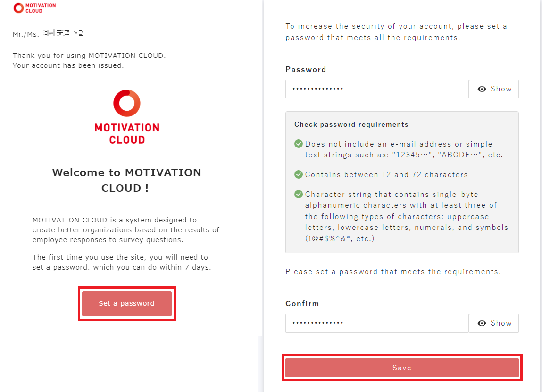542x392 pixels.
Task: Click green check for 12 to 72 characters
Action: 299,174
